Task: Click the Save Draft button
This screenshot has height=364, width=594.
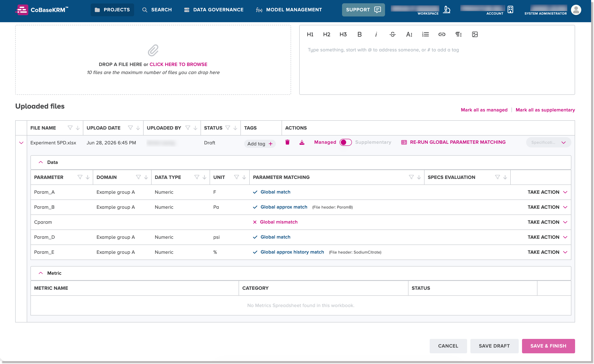Action: (x=494, y=346)
